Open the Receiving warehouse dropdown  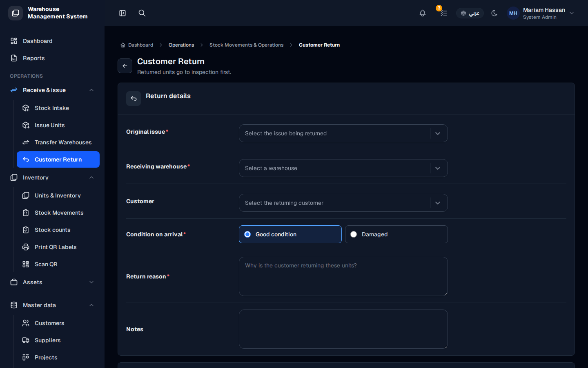tap(343, 168)
